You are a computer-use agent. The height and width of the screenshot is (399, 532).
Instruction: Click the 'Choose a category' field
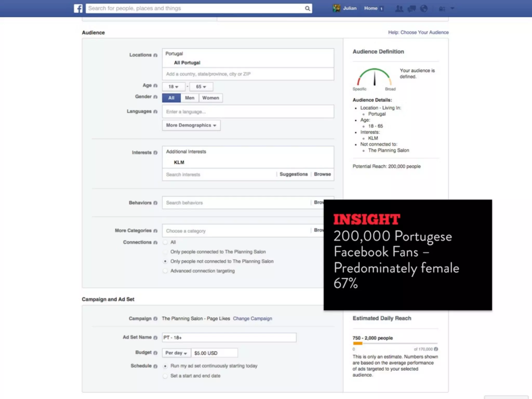click(x=236, y=231)
